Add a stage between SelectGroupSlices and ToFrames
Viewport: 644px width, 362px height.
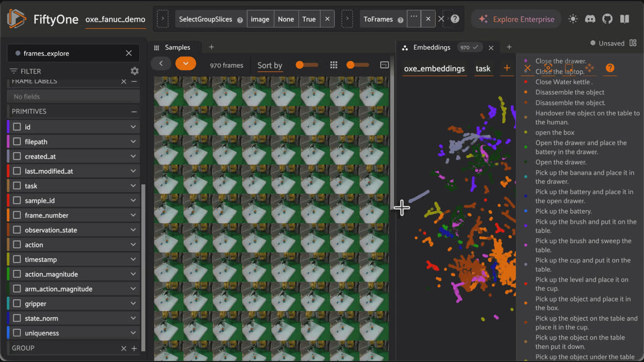(347, 19)
